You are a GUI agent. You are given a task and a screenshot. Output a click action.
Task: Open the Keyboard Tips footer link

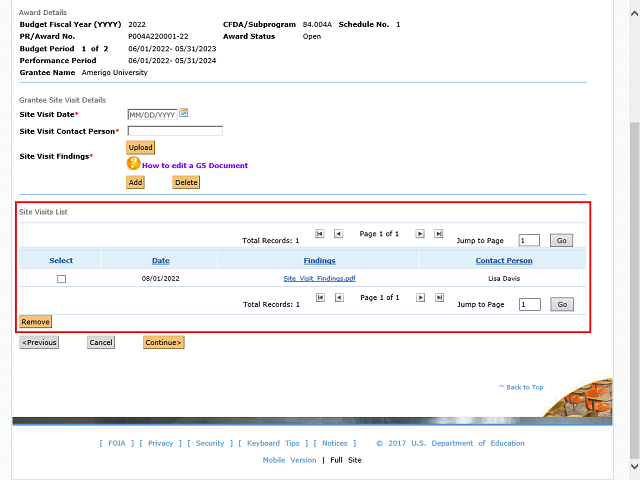[273, 443]
